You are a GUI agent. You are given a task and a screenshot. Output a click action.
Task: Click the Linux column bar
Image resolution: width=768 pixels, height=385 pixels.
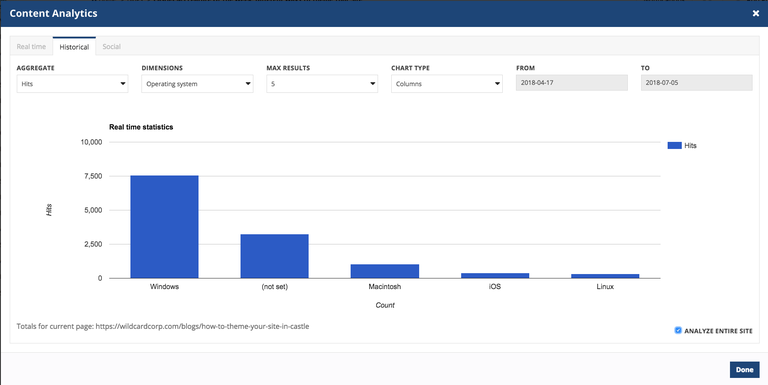coord(605,276)
